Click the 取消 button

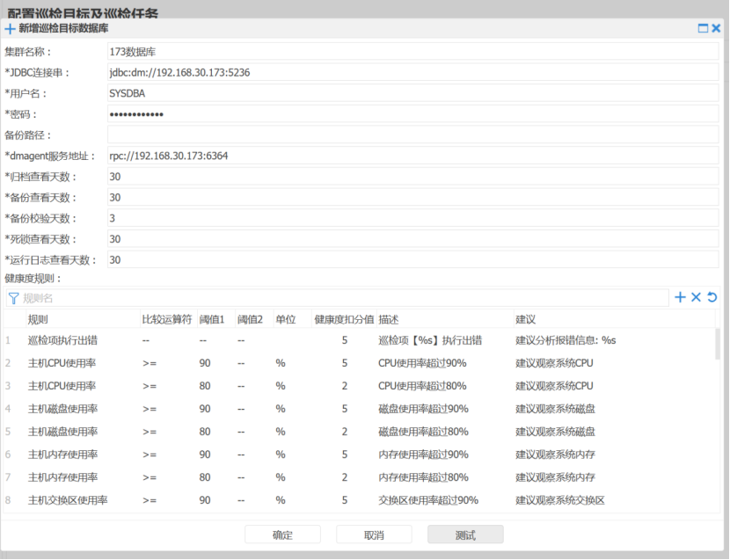pos(374,535)
